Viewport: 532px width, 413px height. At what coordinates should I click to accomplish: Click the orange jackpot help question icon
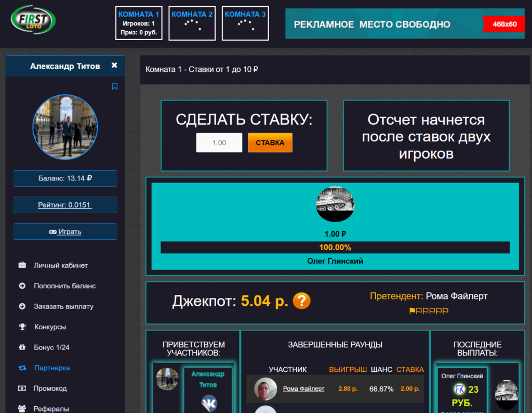(x=302, y=301)
